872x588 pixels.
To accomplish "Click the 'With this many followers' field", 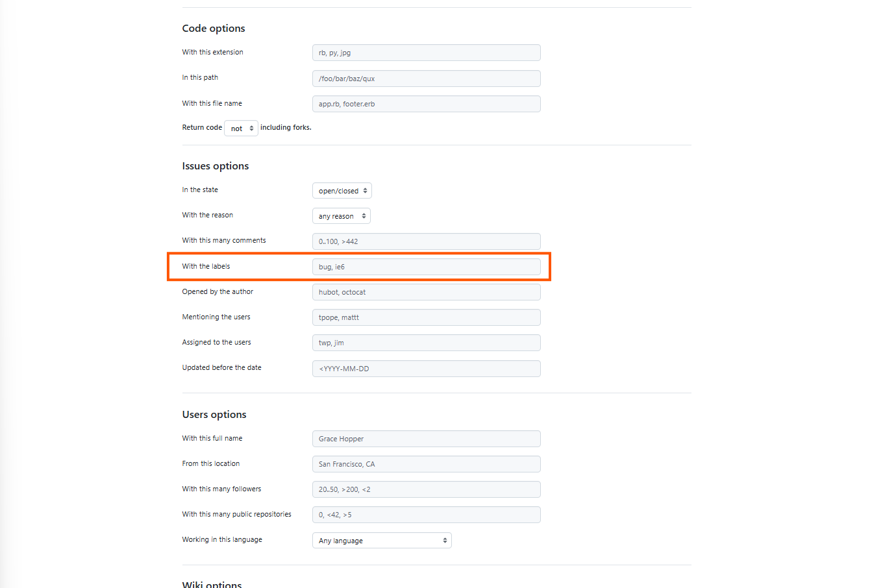I will pyautogui.click(x=426, y=489).
